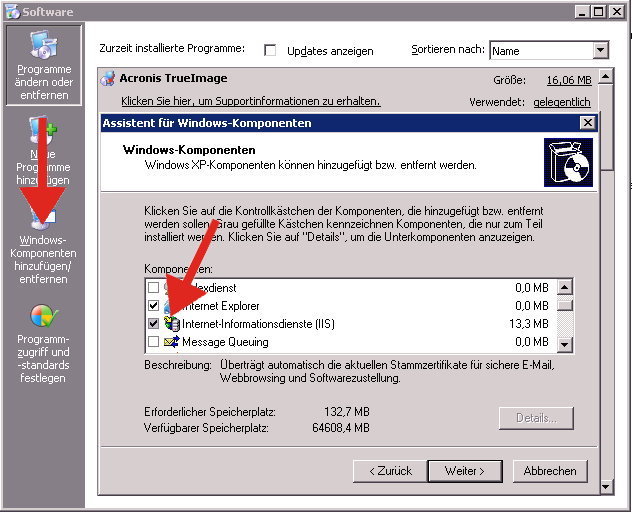The width and height of the screenshot is (632, 512).
Task: Open the Sortieren nach dropdown
Action: tap(600, 50)
